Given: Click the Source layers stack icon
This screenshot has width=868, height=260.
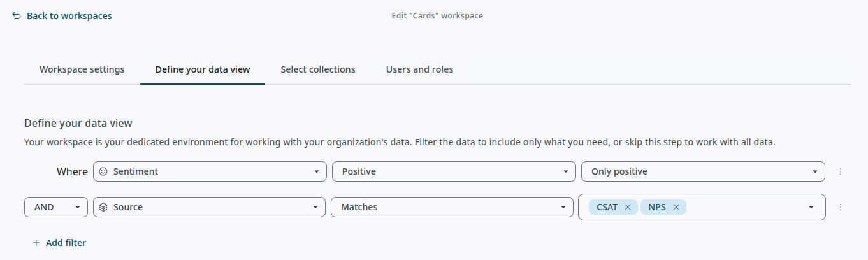Looking at the screenshot, I should tap(103, 207).
